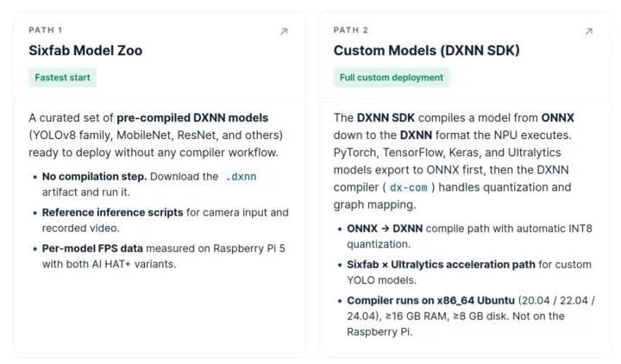
Task: Click the text "YOLOv8 family"
Action: [x=71, y=135]
